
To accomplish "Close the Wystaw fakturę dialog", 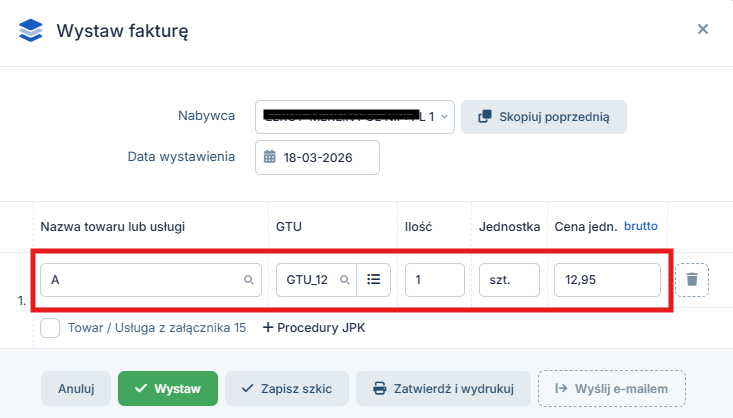I will click(x=703, y=29).
